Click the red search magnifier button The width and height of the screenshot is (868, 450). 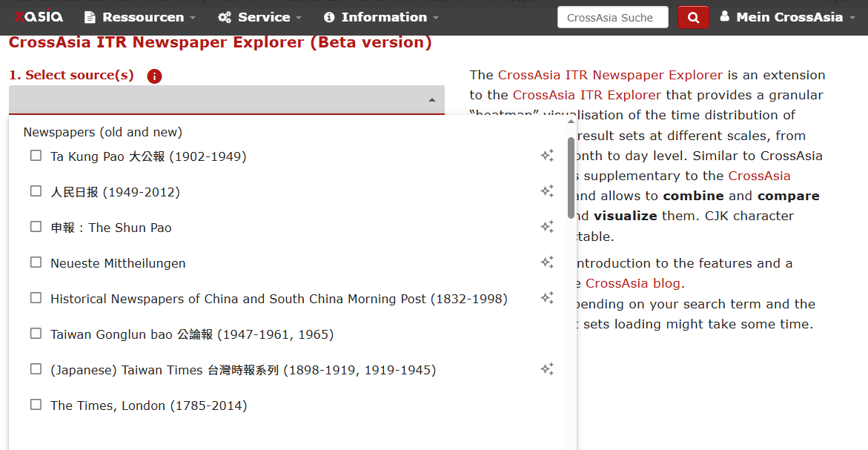(693, 17)
